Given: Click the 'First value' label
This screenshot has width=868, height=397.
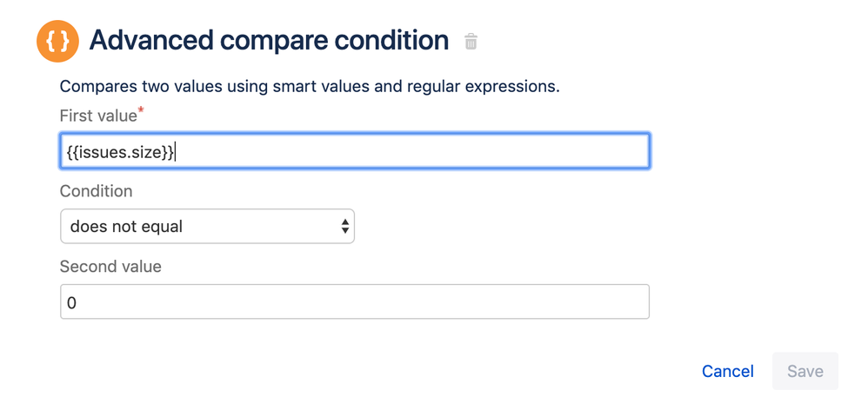Looking at the screenshot, I should (x=97, y=116).
